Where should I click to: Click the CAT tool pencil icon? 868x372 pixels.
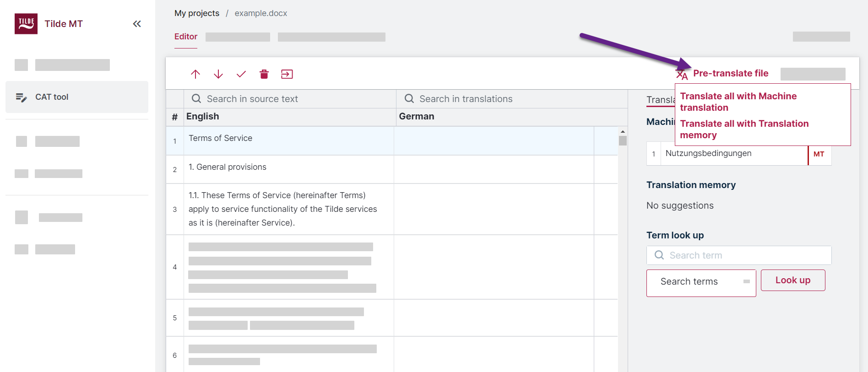(x=21, y=97)
